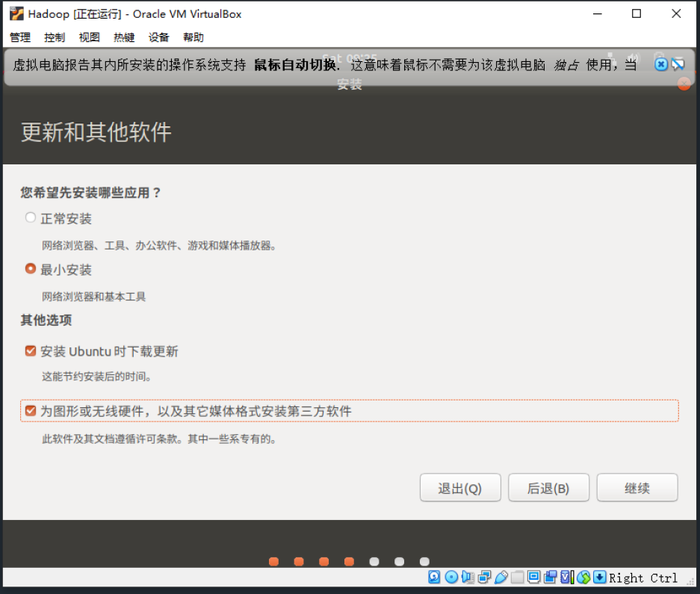Click the mouse integration status icon
The height and width of the screenshot is (594, 700).
click(583, 577)
